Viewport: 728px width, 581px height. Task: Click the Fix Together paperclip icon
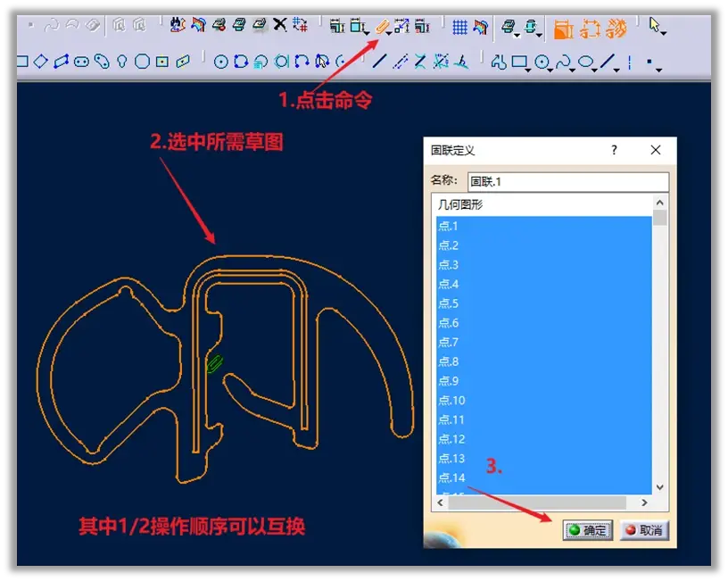click(382, 27)
